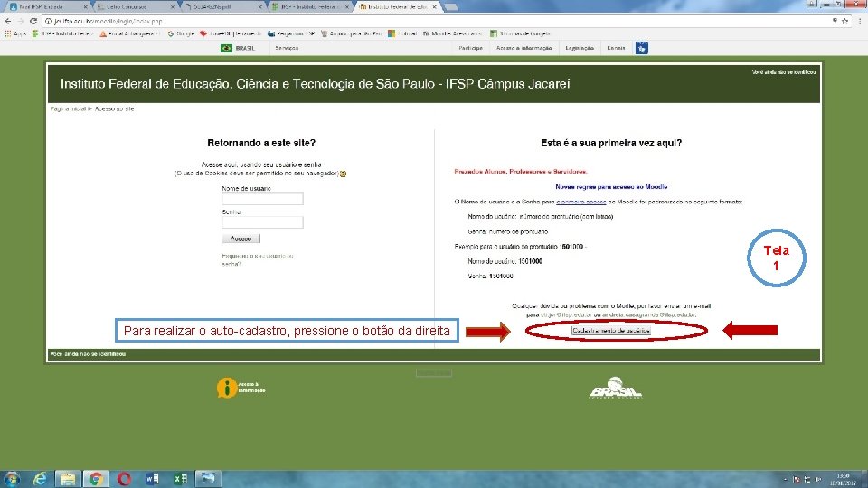868x488 pixels.
Task: Click the last pinned taskbar application icon
Action: coord(208,479)
